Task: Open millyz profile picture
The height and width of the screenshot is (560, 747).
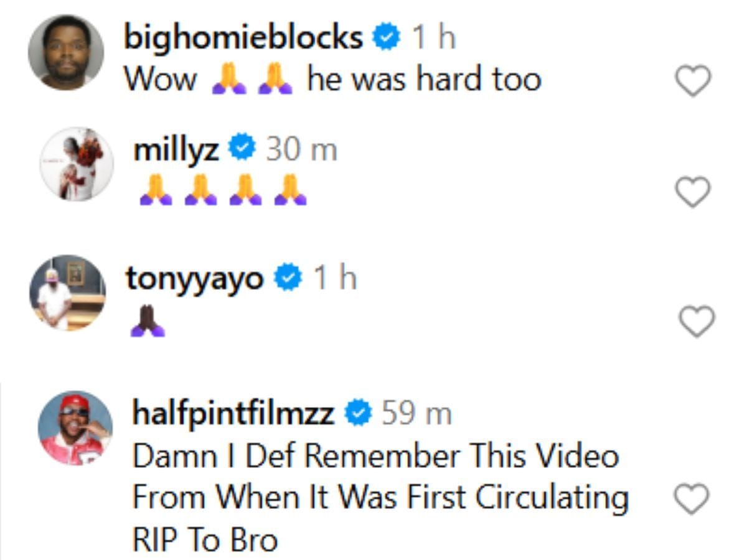Action: pyautogui.click(x=76, y=164)
